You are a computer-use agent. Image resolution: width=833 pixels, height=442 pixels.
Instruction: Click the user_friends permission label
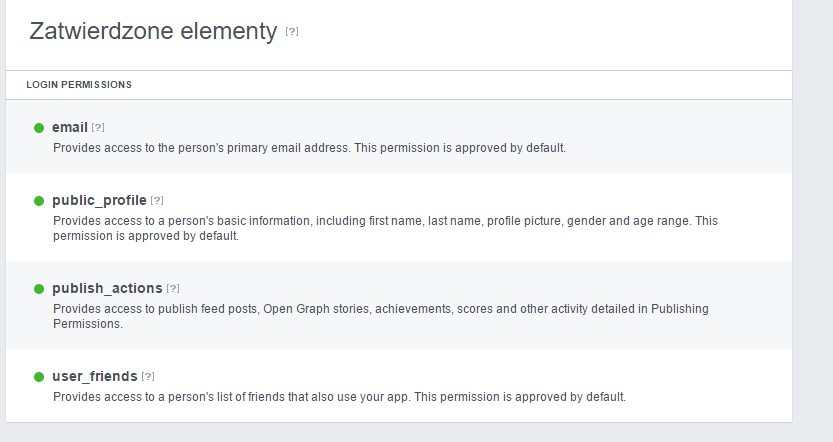pyautogui.click(x=95, y=377)
